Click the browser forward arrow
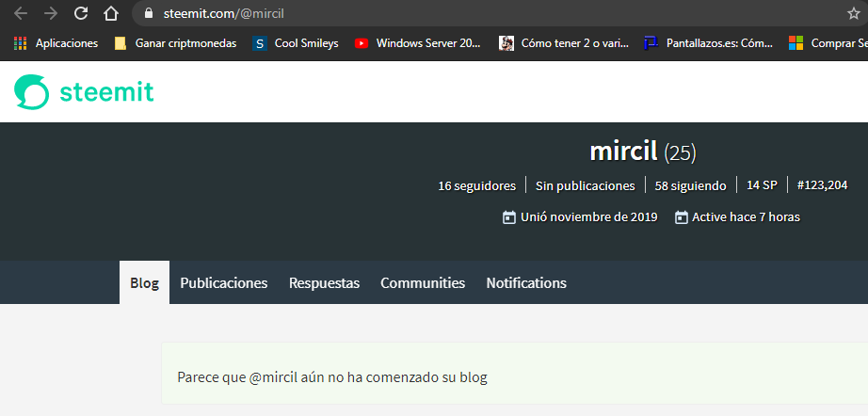868x416 pixels. pyautogui.click(x=51, y=13)
